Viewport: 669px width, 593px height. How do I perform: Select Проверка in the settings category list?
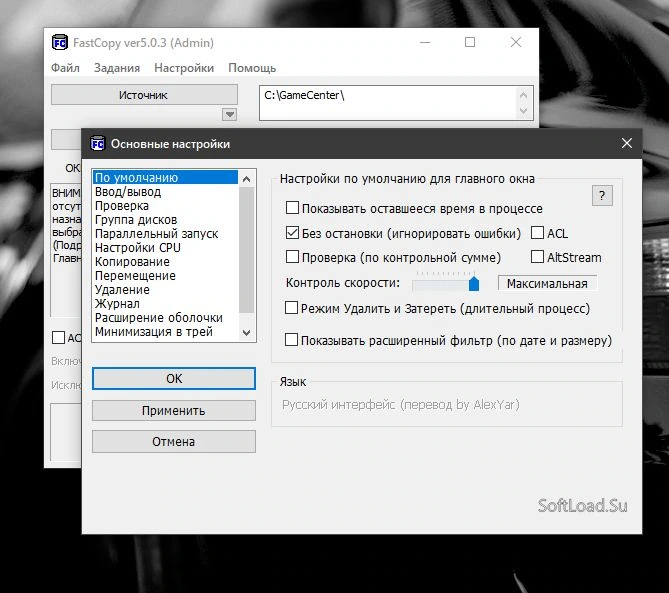[x=165, y=206]
